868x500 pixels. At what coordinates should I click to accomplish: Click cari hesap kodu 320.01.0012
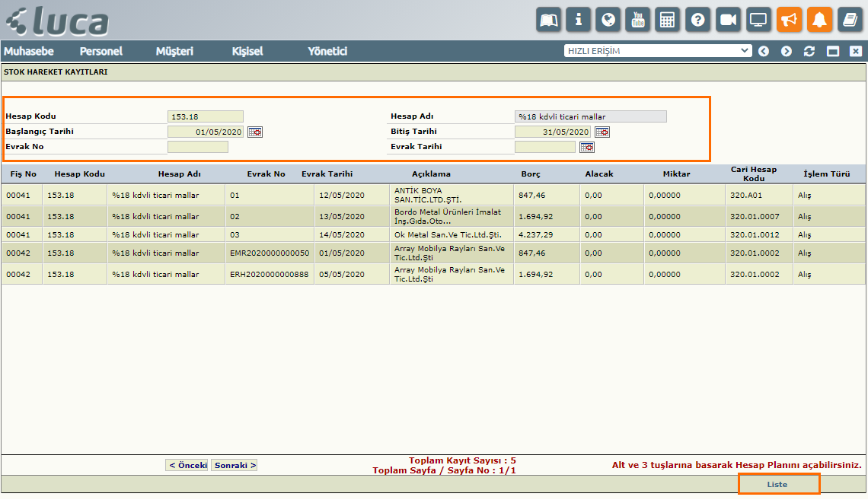pyautogui.click(x=755, y=235)
